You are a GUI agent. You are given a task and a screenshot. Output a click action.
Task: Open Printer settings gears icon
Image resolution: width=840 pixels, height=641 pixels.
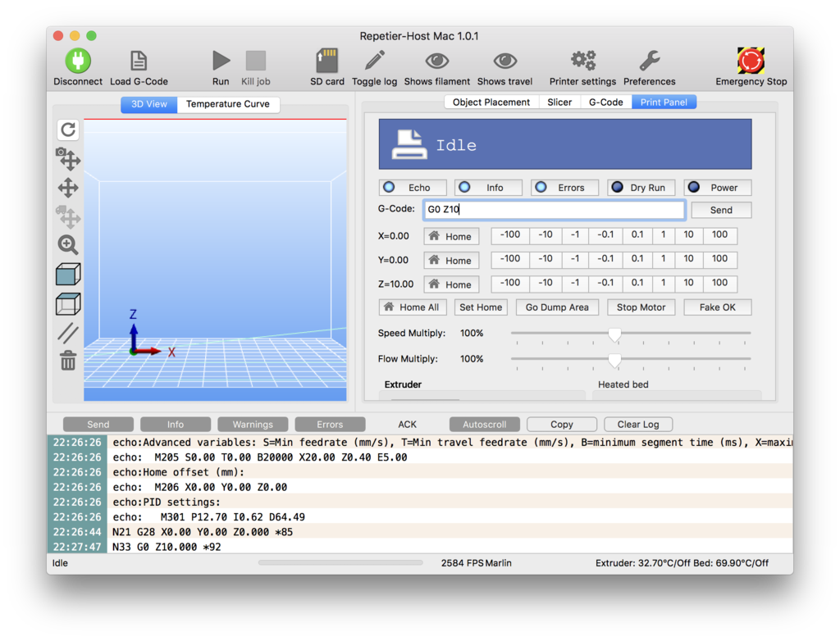(583, 61)
